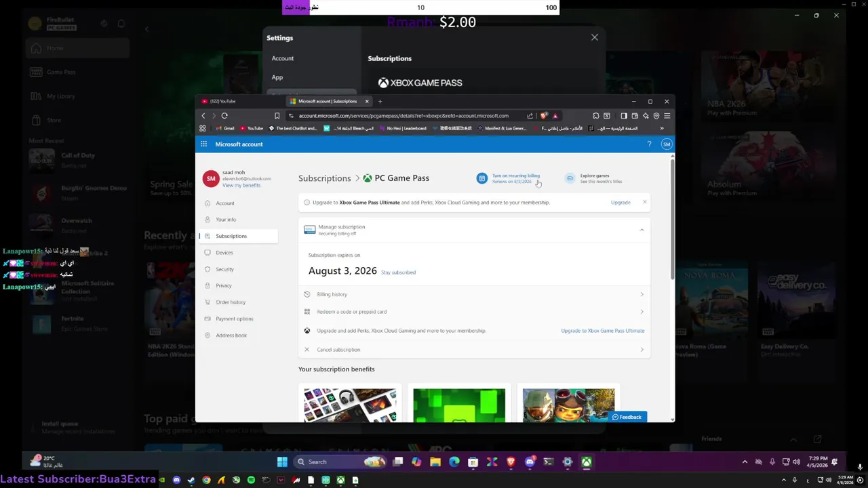Viewport: 868px width, 488px height.
Task: Open Order history in the sidebar
Action: 231,302
